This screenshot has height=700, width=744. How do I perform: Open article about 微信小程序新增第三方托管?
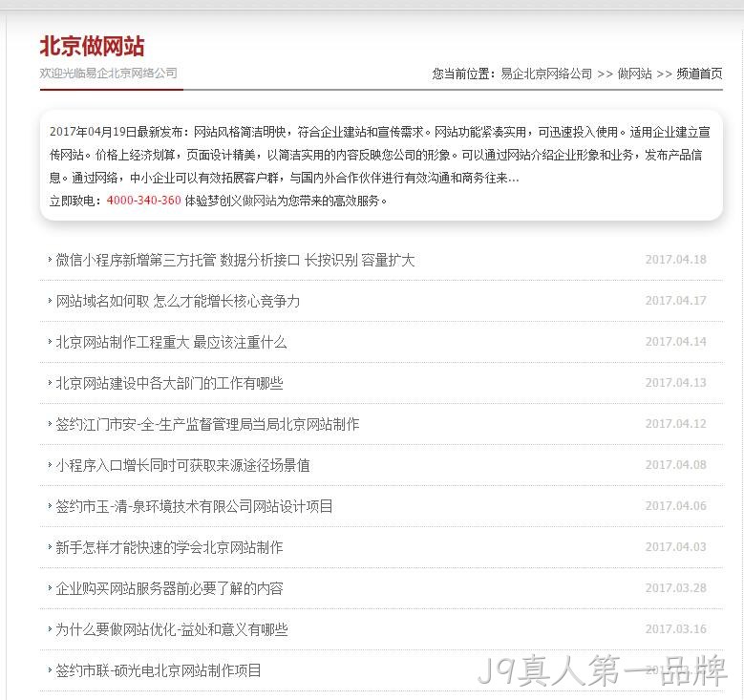235,260
